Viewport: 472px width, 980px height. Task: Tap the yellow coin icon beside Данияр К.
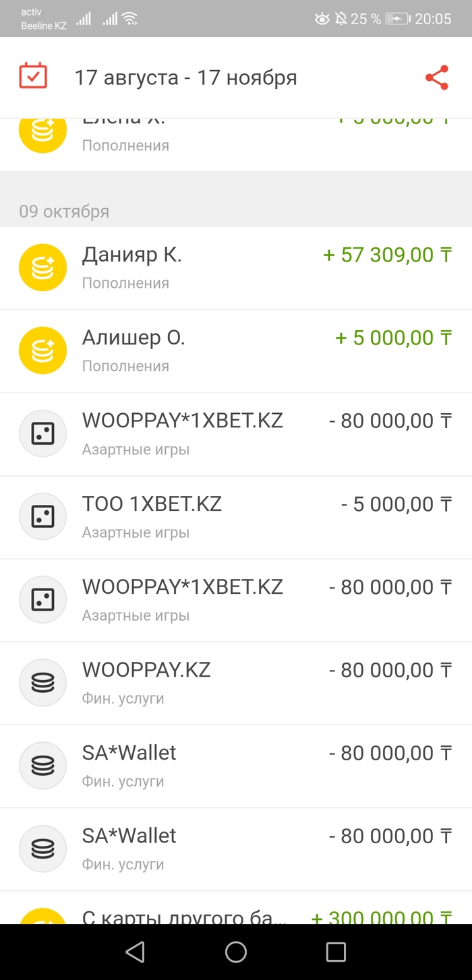point(42,268)
